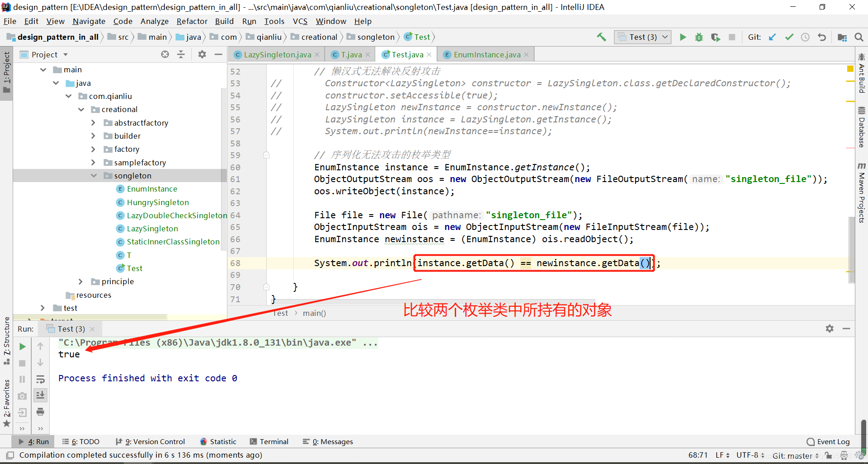Click camera dump threads icon
This screenshot has width=868, height=464.
tap(22, 396)
